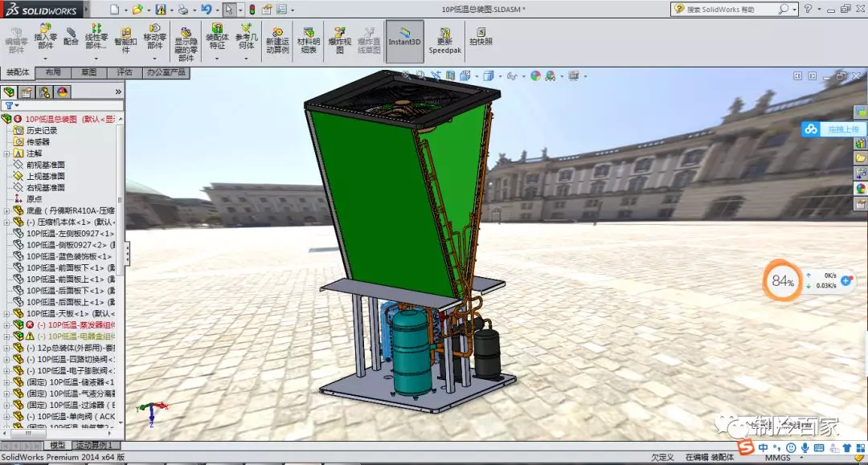Open the DisplayManager tab icon
Screen dimensions: 868x465
click(x=62, y=92)
